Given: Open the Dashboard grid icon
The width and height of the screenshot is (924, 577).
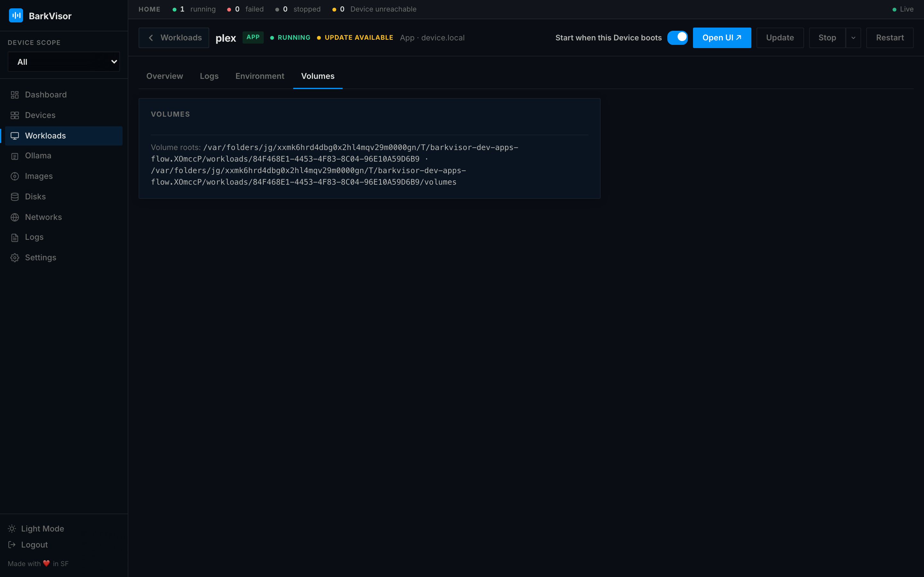Looking at the screenshot, I should pyautogui.click(x=14, y=95).
